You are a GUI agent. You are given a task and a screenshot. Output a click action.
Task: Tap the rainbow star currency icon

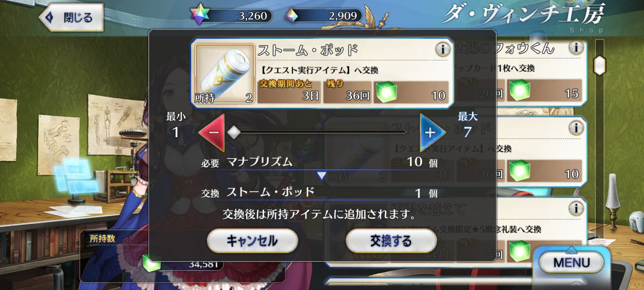pos(199,15)
